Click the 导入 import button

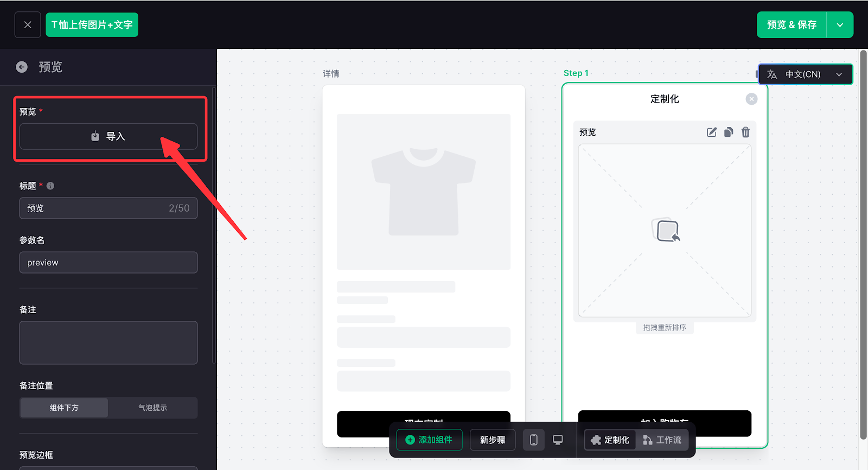click(x=108, y=136)
